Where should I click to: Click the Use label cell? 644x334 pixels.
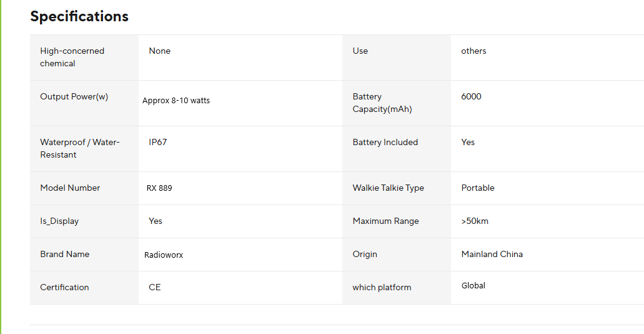pyautogui.click(x=360, y=51)
